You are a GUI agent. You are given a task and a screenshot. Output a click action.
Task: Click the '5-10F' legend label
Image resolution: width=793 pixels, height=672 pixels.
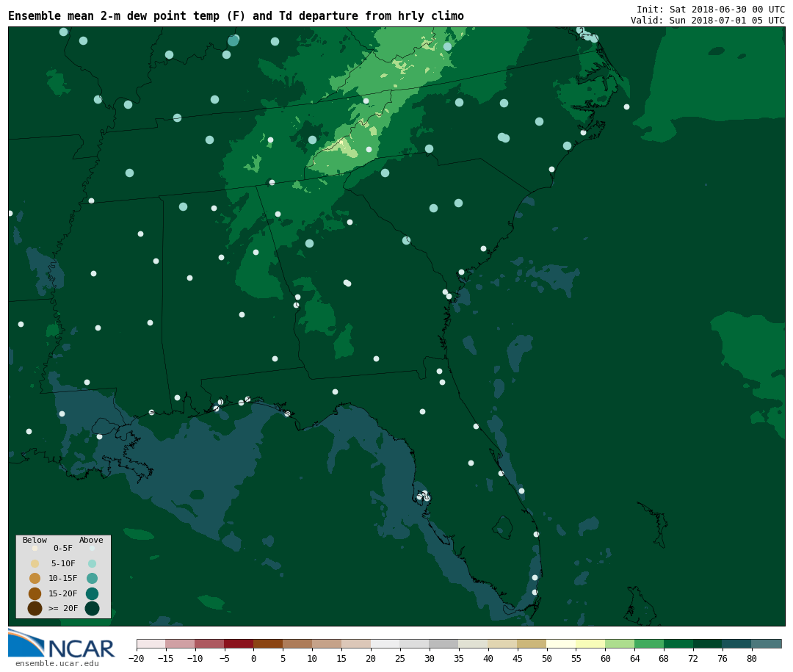point(63,563)
